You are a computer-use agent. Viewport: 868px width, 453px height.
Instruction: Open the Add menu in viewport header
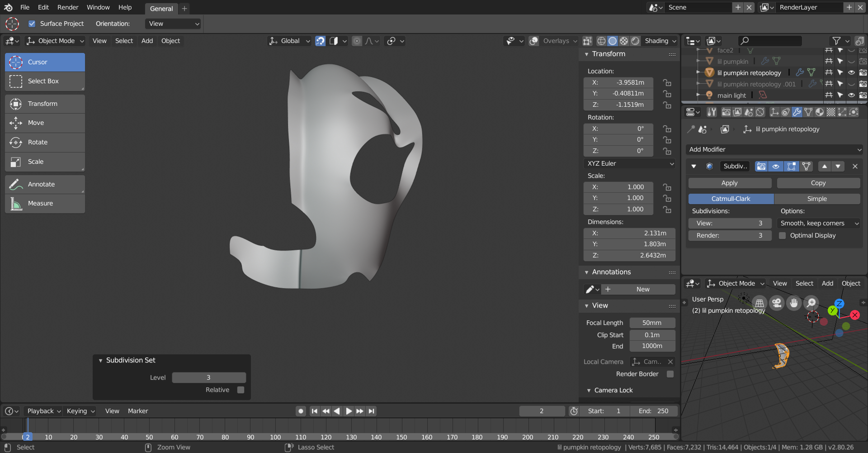[x=147, y=41]
